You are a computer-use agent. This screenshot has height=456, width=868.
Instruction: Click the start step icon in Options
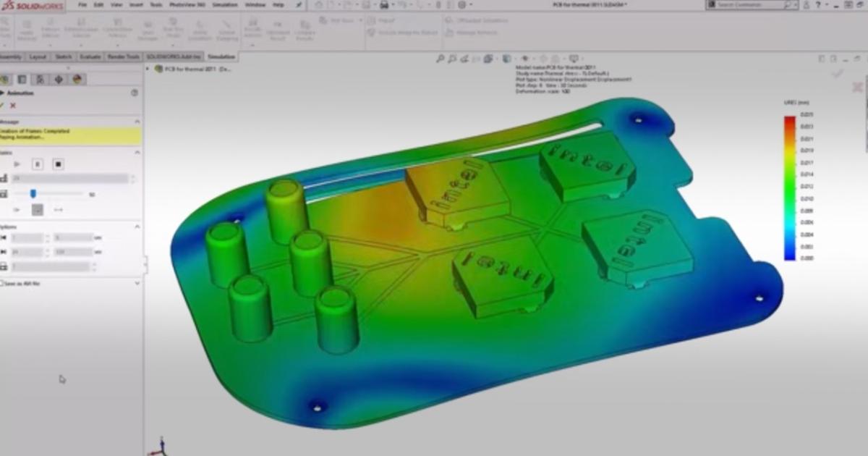tap(4, 237)
